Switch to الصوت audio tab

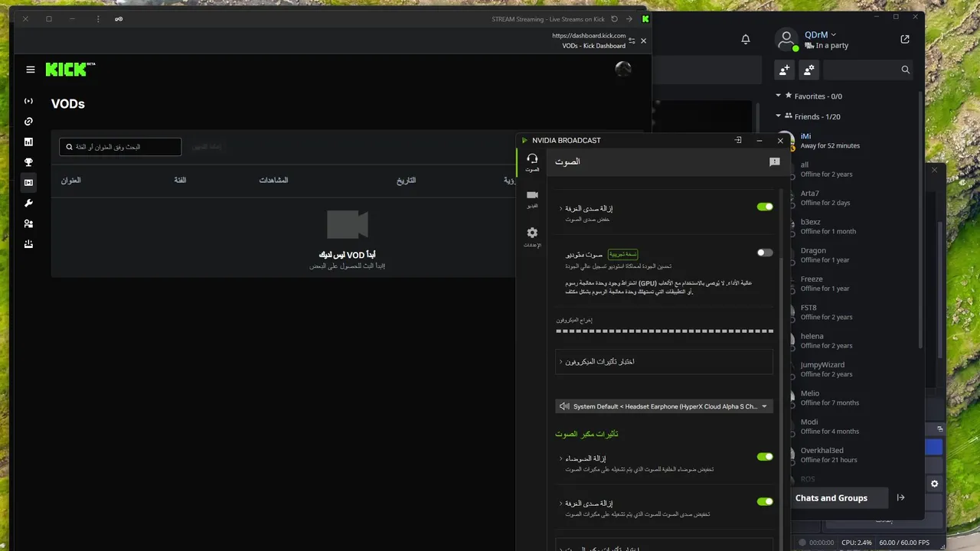coord(532,161)
